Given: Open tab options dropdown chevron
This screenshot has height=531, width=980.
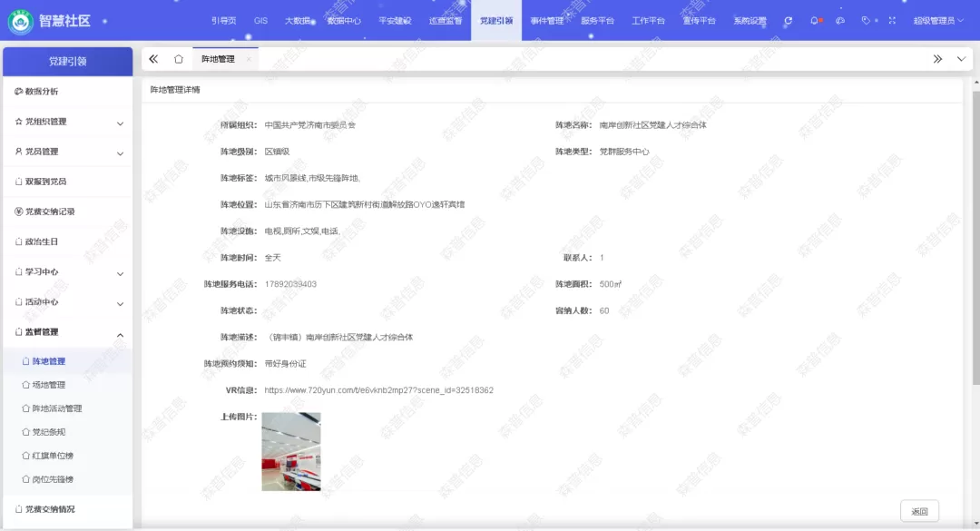Looking at the screenshot, I should point(961,59).
